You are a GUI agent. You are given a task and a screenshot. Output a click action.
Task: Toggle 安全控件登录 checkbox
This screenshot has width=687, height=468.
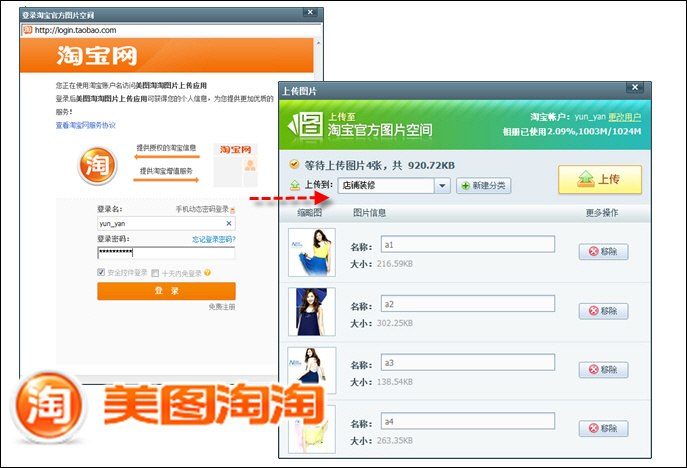tap(101, 273)
